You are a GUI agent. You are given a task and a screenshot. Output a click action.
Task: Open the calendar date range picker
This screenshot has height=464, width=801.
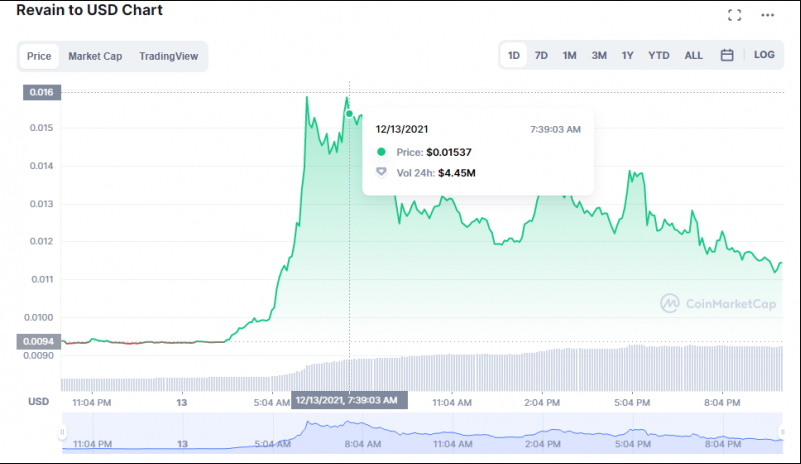tap(727, 55)
